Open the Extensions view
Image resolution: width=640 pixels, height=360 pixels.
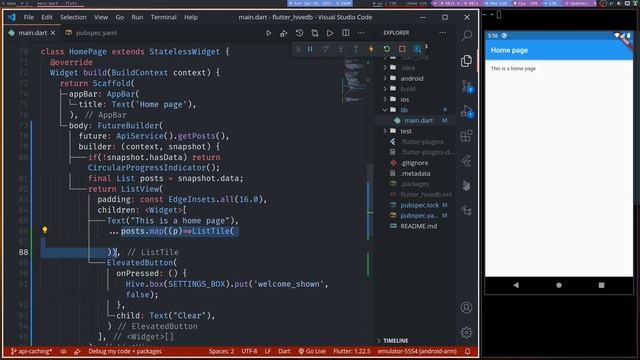point(466,136)
